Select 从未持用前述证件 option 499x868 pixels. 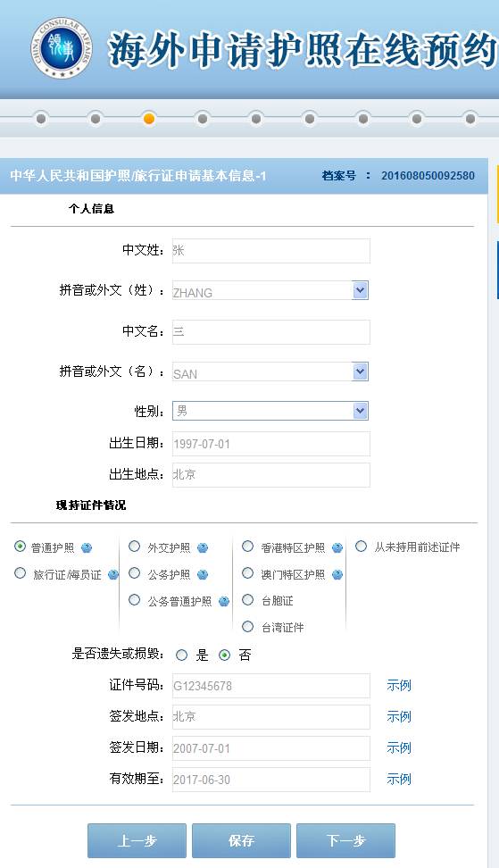point(362,547)
